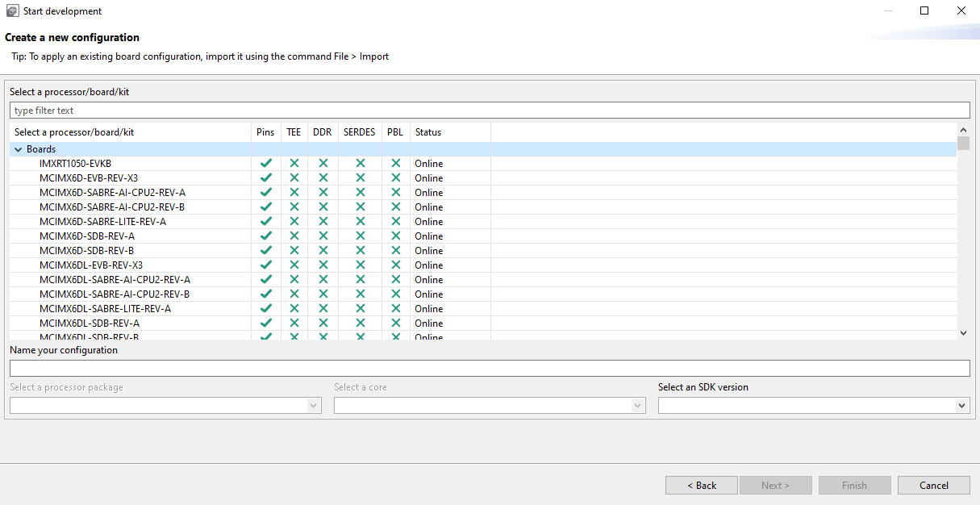Screen dimensions: 980x505
Task: Click the Back button
Action: click(702, 485)
